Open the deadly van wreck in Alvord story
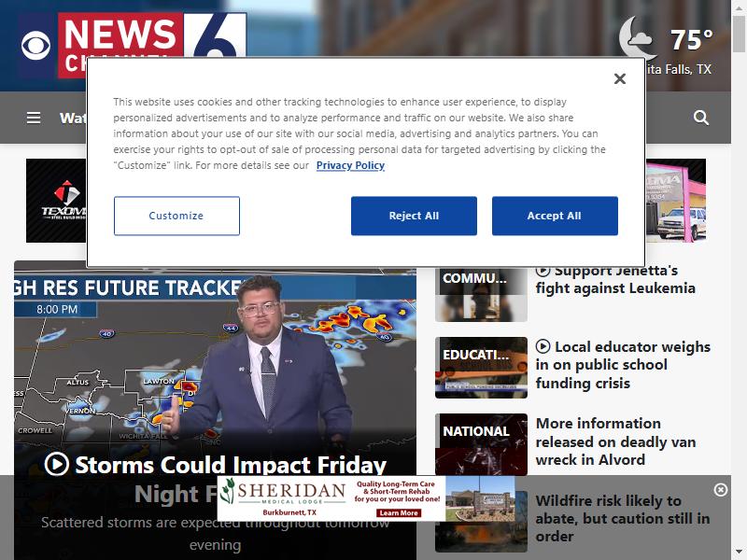The image size is (747, 560). (615, 441)
